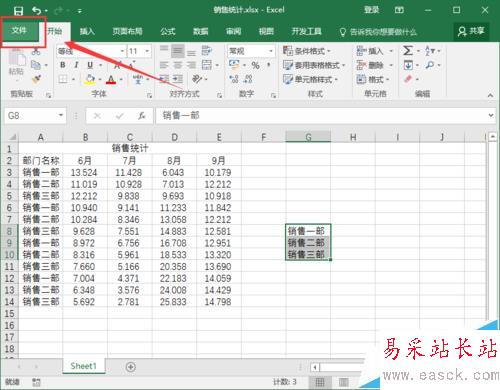
Task: Toggle align text left
Action: coord(164,65)
